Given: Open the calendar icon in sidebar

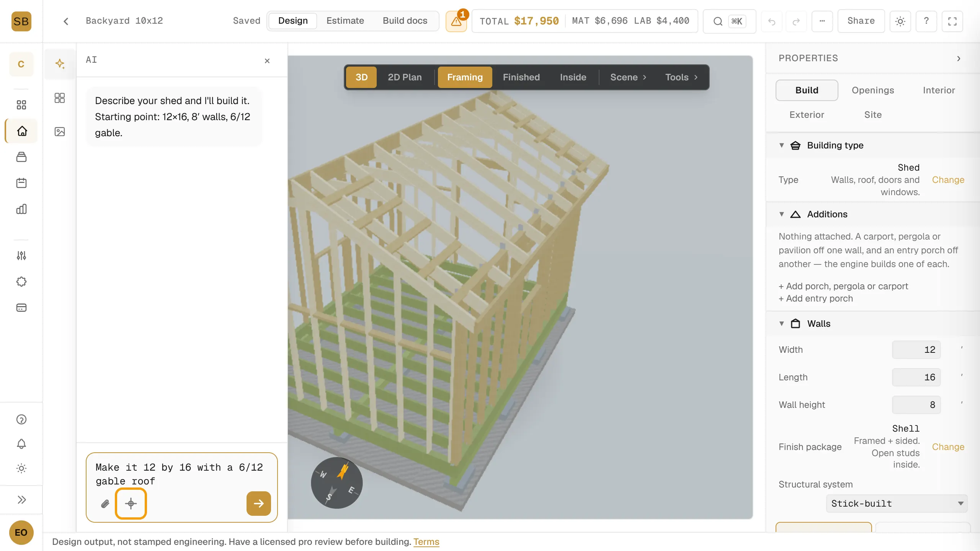Looking at the screenshot, I should click(21, 183).
